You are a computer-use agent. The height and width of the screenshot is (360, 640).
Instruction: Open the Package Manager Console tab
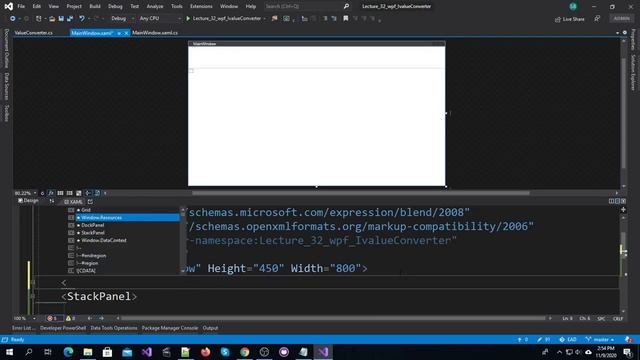tap(170, 328)
